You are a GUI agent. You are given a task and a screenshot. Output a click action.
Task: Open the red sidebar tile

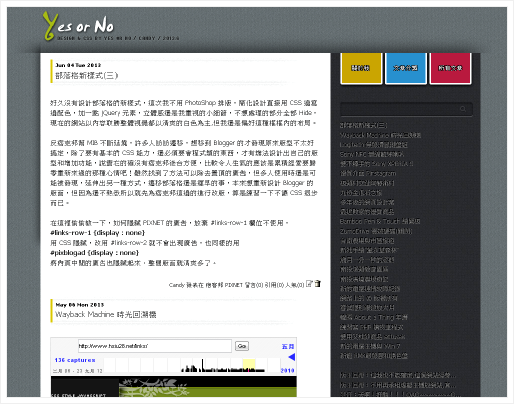click(450, 68)
